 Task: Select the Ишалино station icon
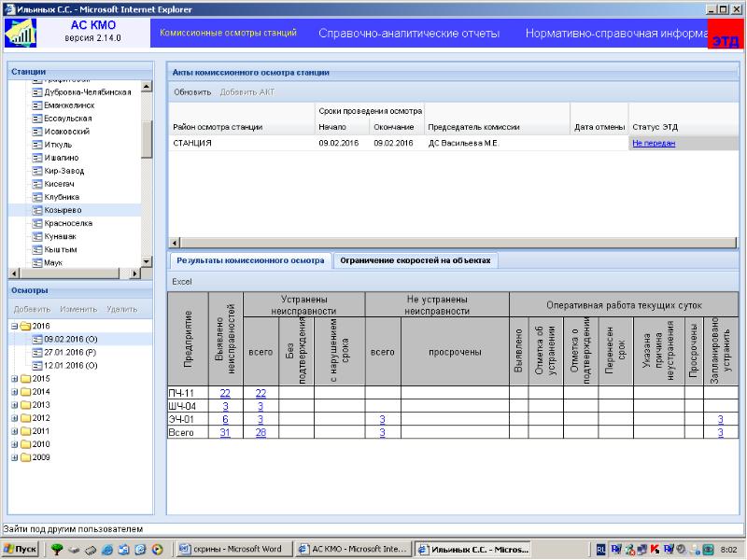(37, 158)
